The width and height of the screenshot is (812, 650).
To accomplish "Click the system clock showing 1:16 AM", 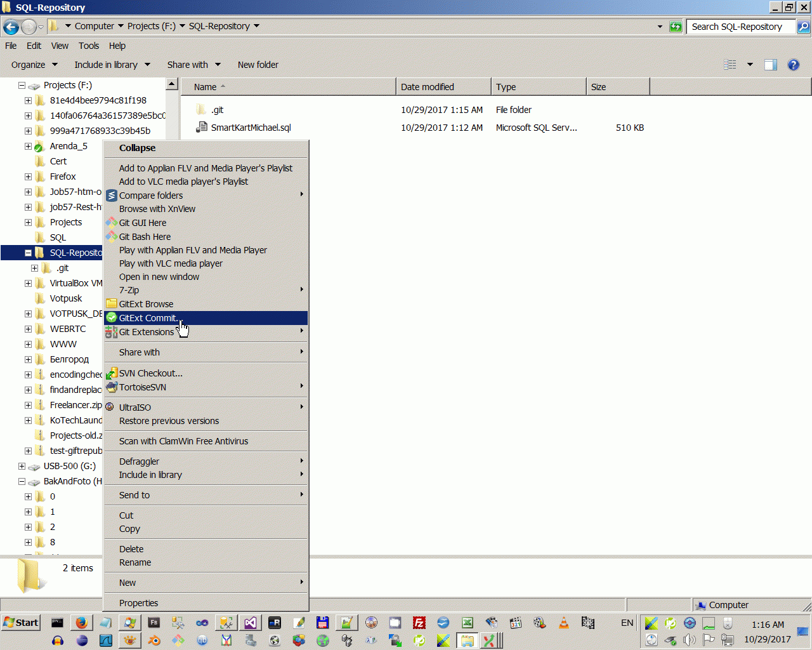I will 768,625.
